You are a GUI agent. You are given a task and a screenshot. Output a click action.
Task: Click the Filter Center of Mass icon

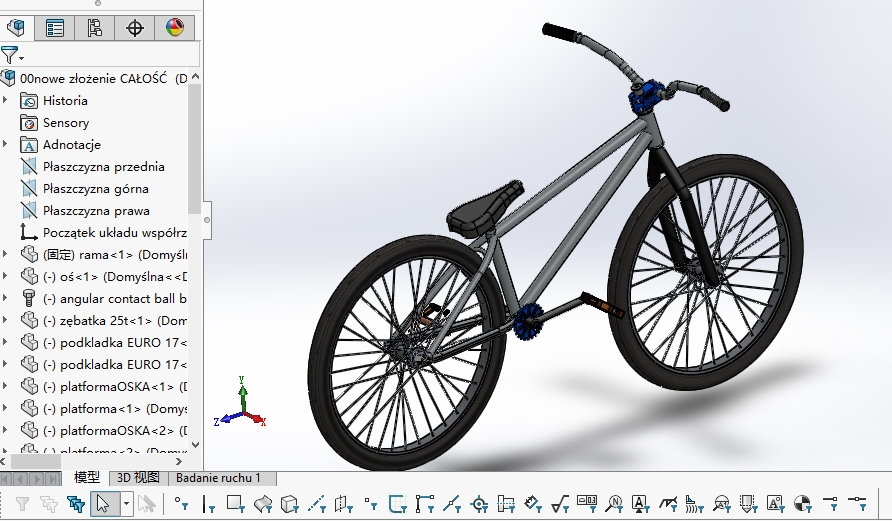tap(803, 504)
